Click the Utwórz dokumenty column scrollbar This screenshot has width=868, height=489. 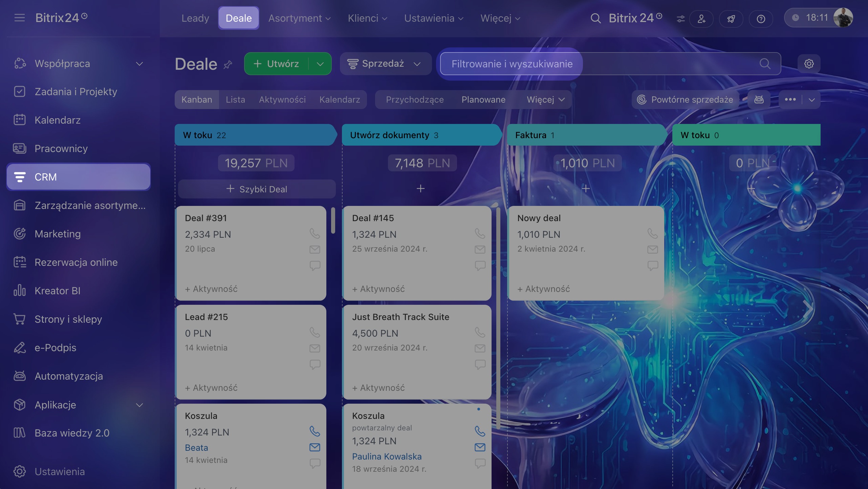click(498, 318)
